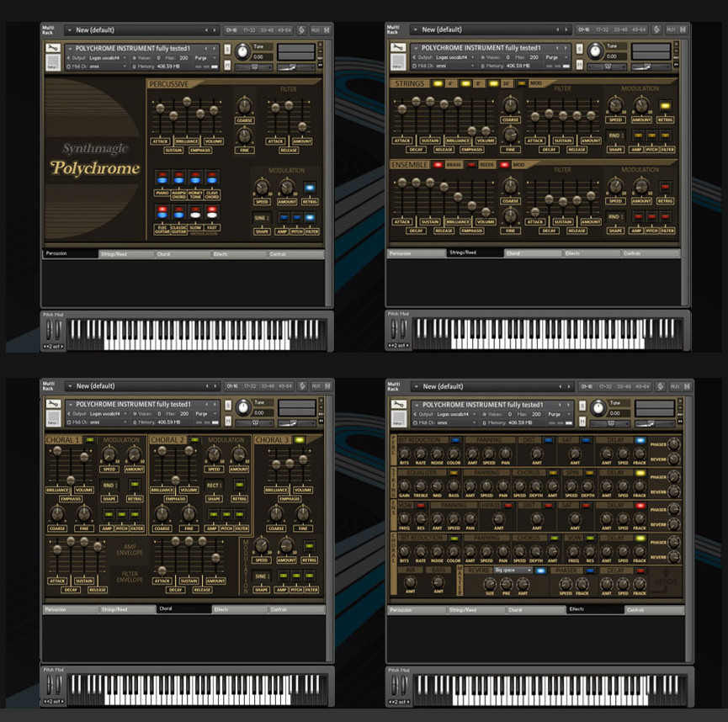The width and height of the screenshot is (728, 722).
Task: Open the wrench edit icon on Polychrome header
Action: coord(52,49)
